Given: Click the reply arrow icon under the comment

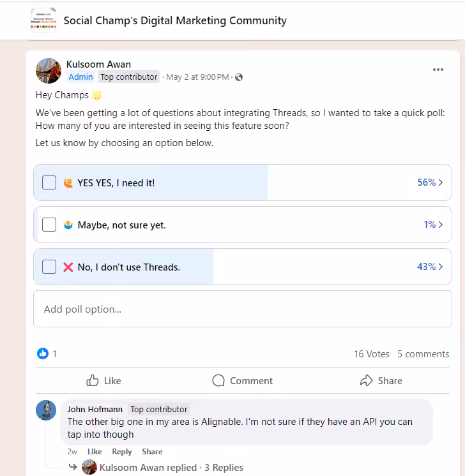Looking at the screenshot, I should 73,466.
